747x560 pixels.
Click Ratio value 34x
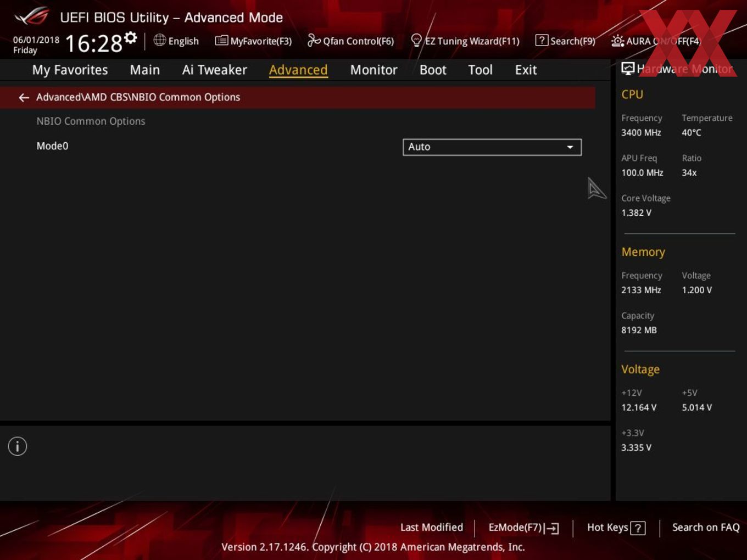point(689,173)
